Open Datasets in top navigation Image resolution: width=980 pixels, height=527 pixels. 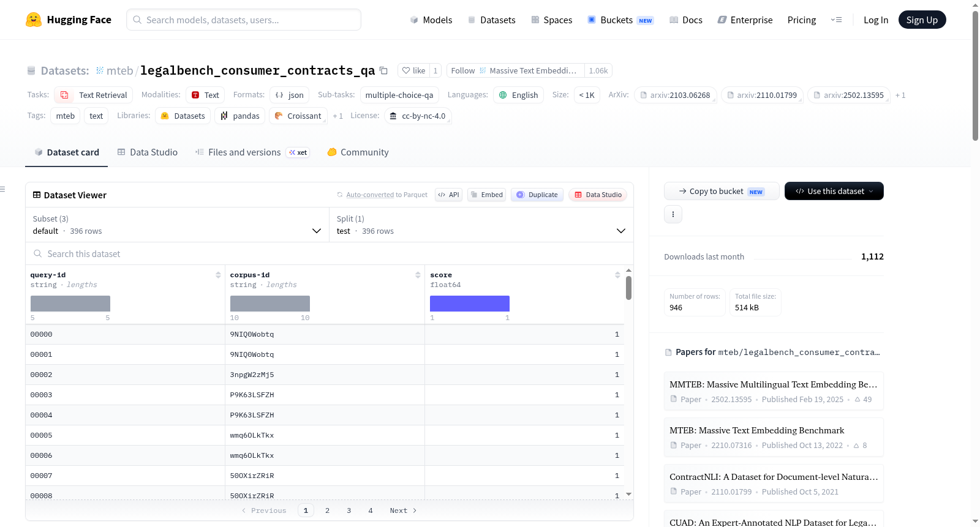click(492, 20)
